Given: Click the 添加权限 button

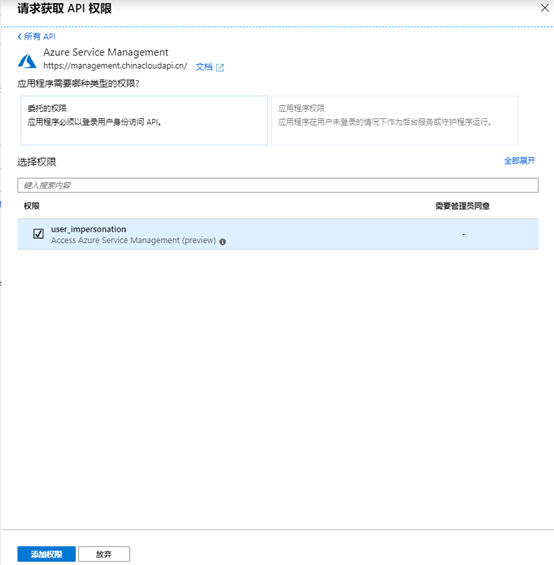Looking at the screenshot, I should (46, 554).
